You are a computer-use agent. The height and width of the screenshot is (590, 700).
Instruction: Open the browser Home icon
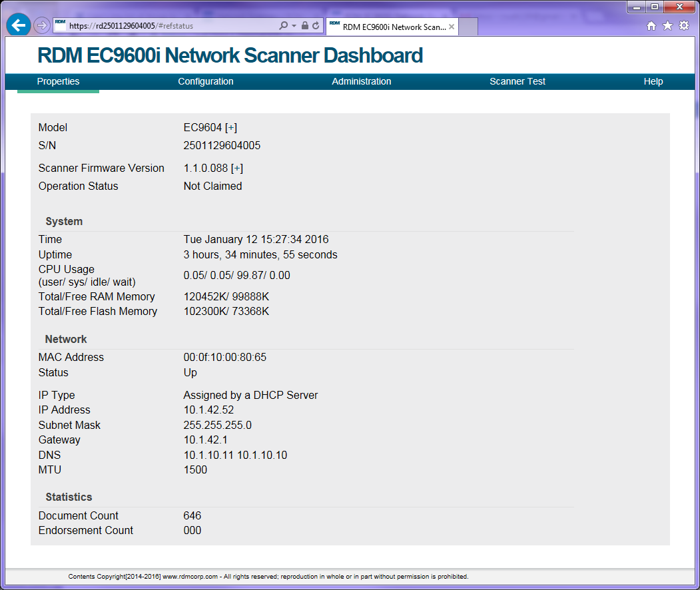click(651, 26)
